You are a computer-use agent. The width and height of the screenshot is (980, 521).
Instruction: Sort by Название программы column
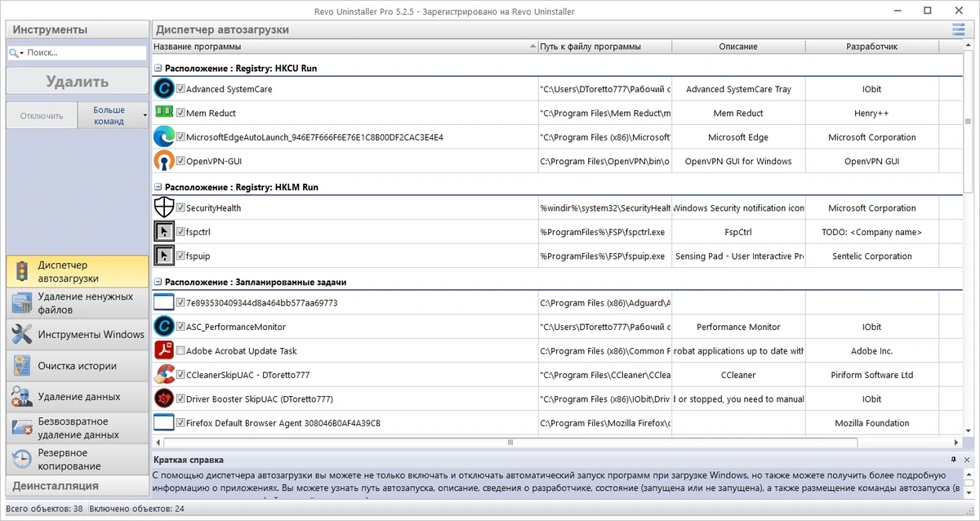pos(344,47)
